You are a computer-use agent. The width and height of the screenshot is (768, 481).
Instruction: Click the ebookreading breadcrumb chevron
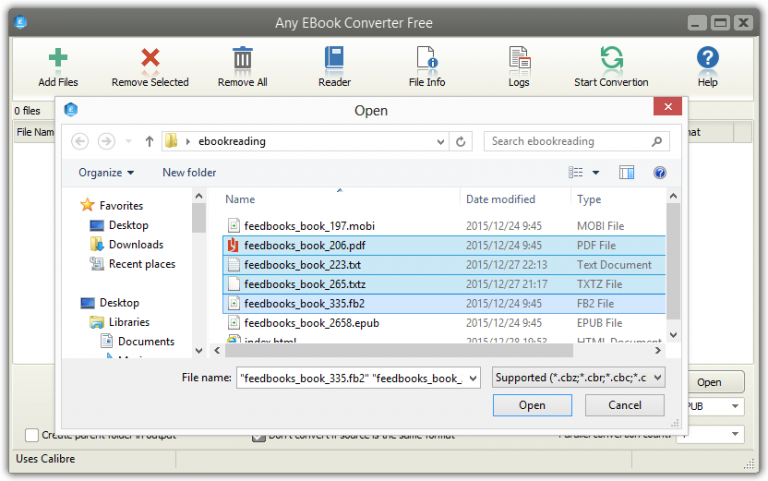pyautogui.click(x=188, y=142)
